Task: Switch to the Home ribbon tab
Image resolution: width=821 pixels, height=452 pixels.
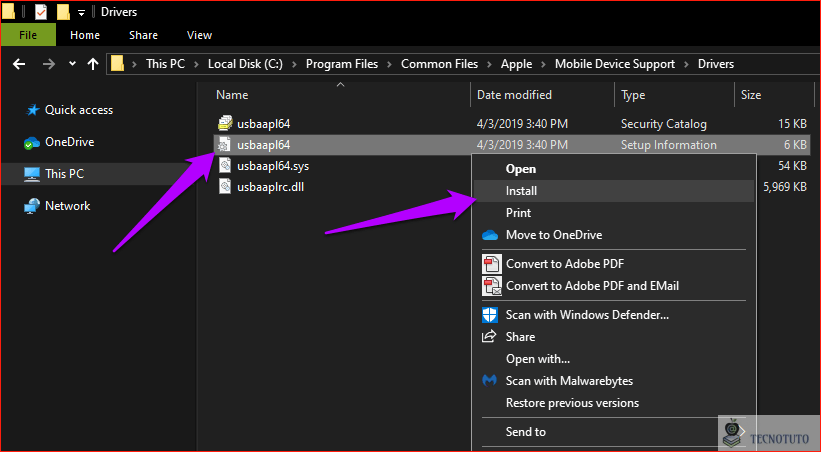Action: click(85, 35)
